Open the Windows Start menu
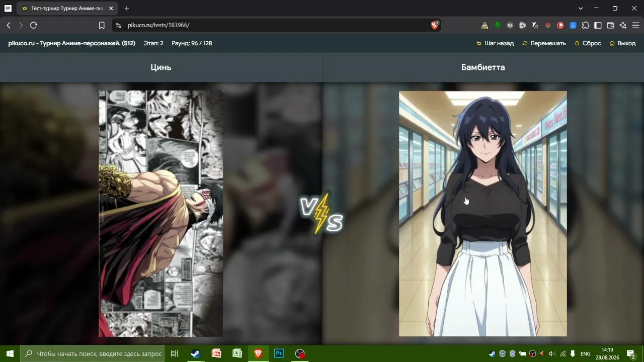The image size is (644, 362). pos(10,353)
